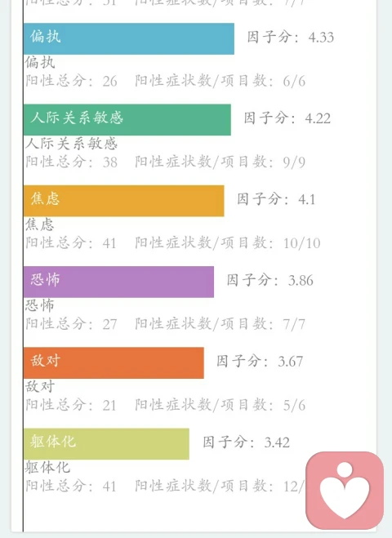The width and height of the screenshot is (392, 538).
Task: Click 阳性总分: 26 detail line
Action: 71,81
